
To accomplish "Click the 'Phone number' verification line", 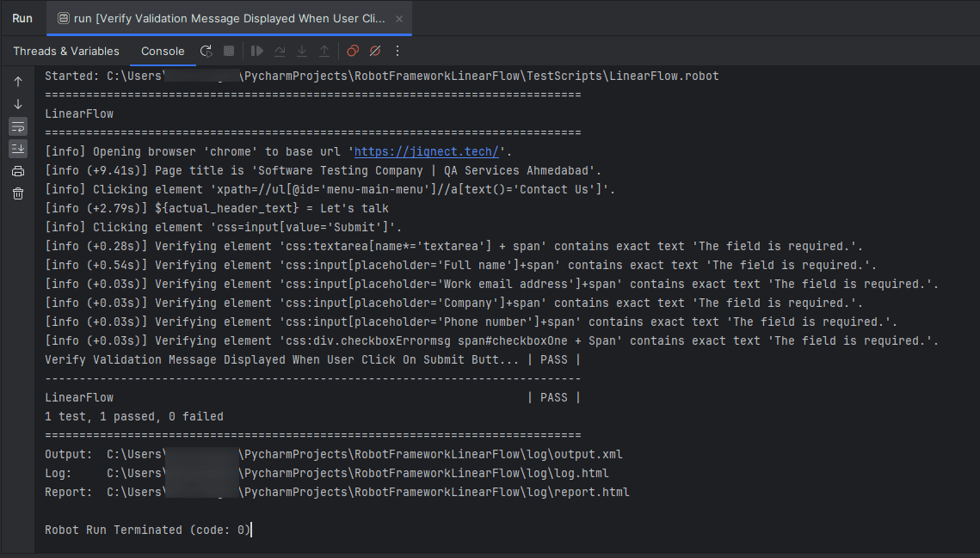I will tap(472, 322).
